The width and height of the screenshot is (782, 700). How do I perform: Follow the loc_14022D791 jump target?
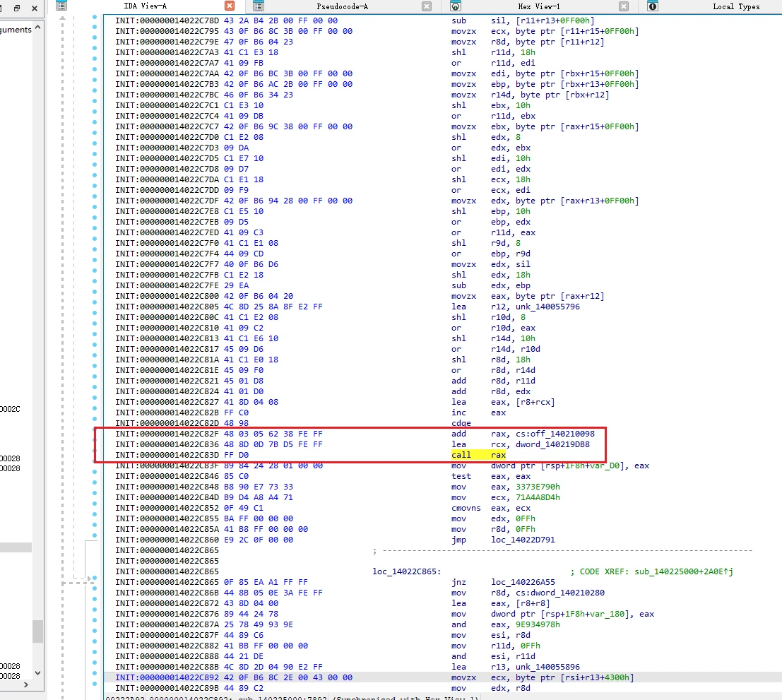coord(523,540)
